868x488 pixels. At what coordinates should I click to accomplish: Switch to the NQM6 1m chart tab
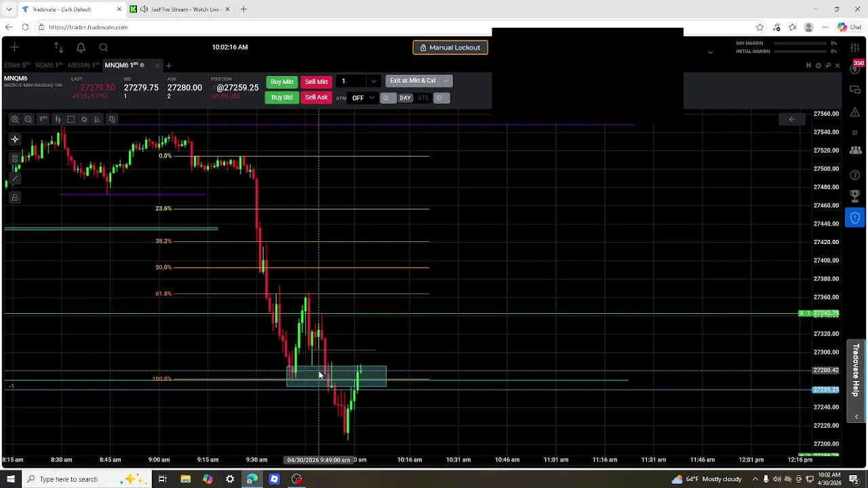[49, 65]
